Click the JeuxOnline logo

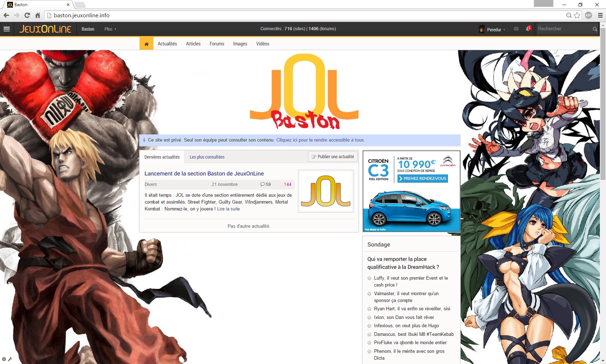click(45, 29)
